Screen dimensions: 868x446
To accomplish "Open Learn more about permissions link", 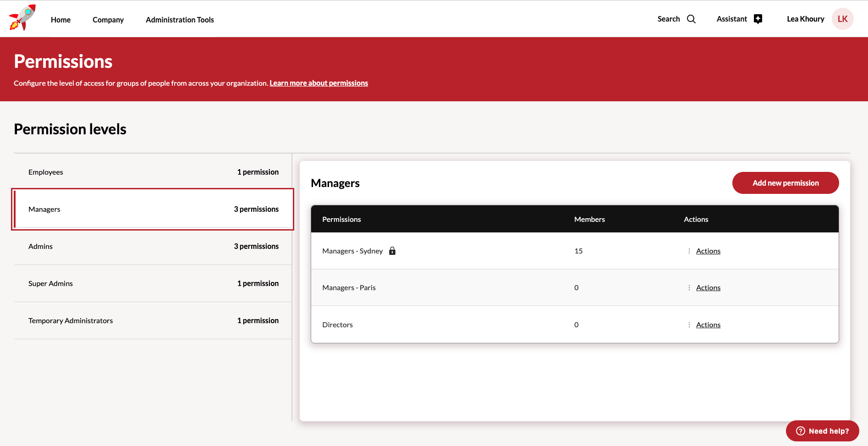I will click(x=319, y=83).
